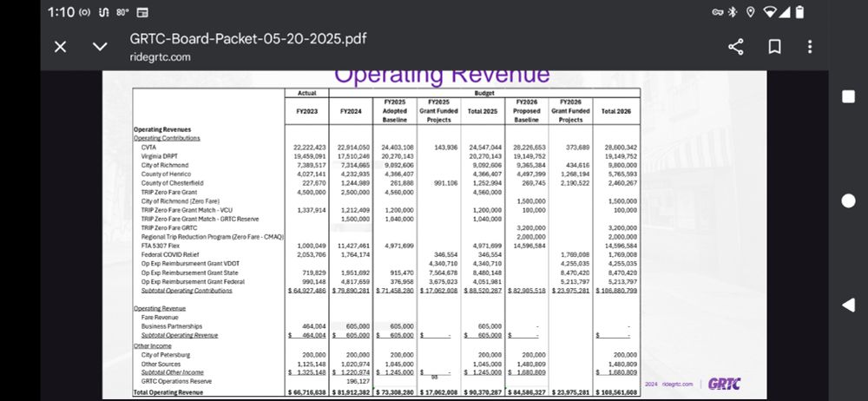
Task: Select the City of Richmond row label
Action: click(164, 165)
